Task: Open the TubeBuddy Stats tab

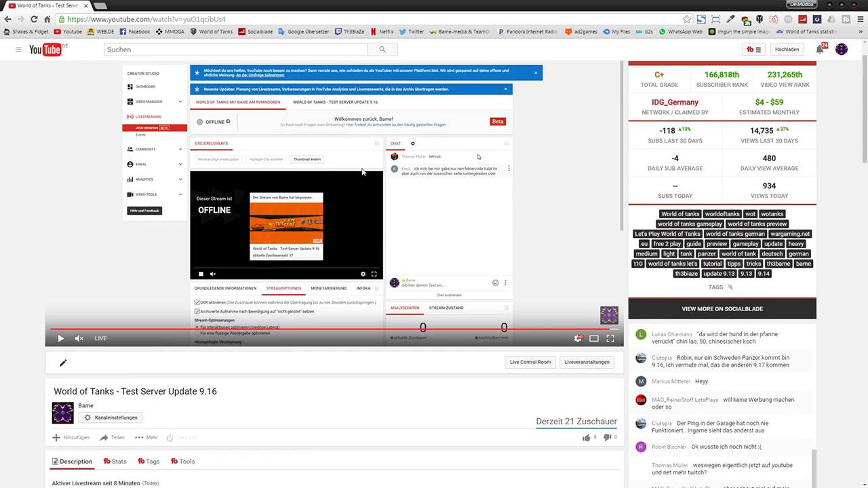Action: [115, 462]
